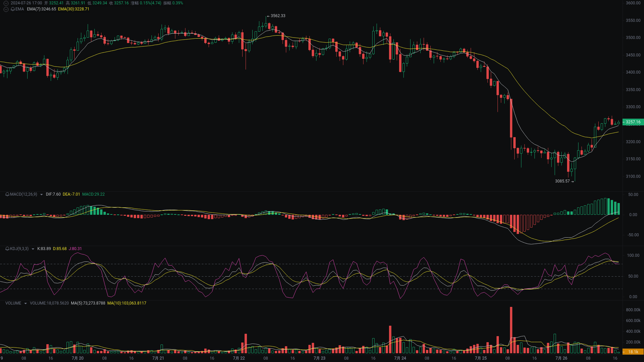Screen dimensions: 644x362
Task: Click the green 3257.16 current price tag
Action: (633, 122)
